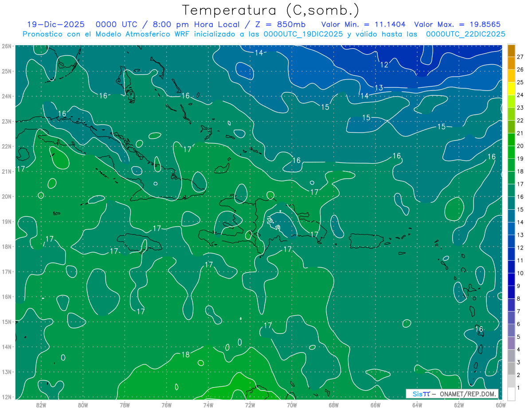Image resolution: width=532 pixels, height=411 pixels.
Task: Click the longitude axis label "62W"
Action: click(x=459, y=405)
